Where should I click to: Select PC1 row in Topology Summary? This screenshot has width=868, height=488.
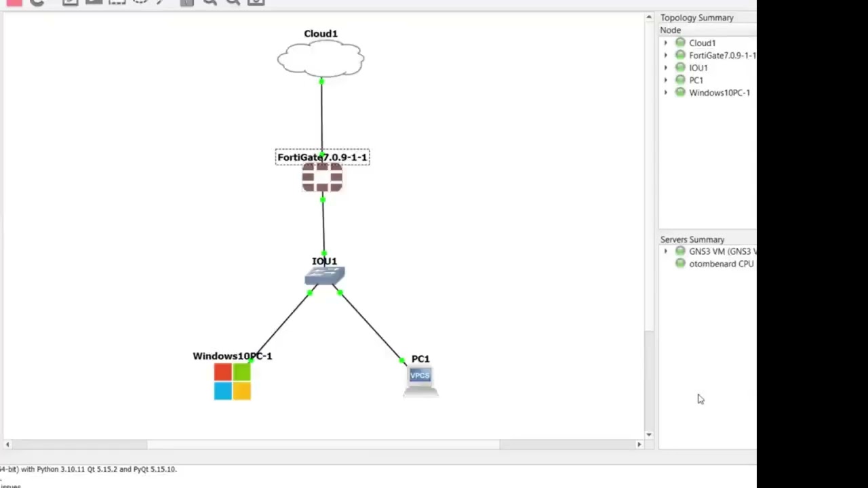708,80
